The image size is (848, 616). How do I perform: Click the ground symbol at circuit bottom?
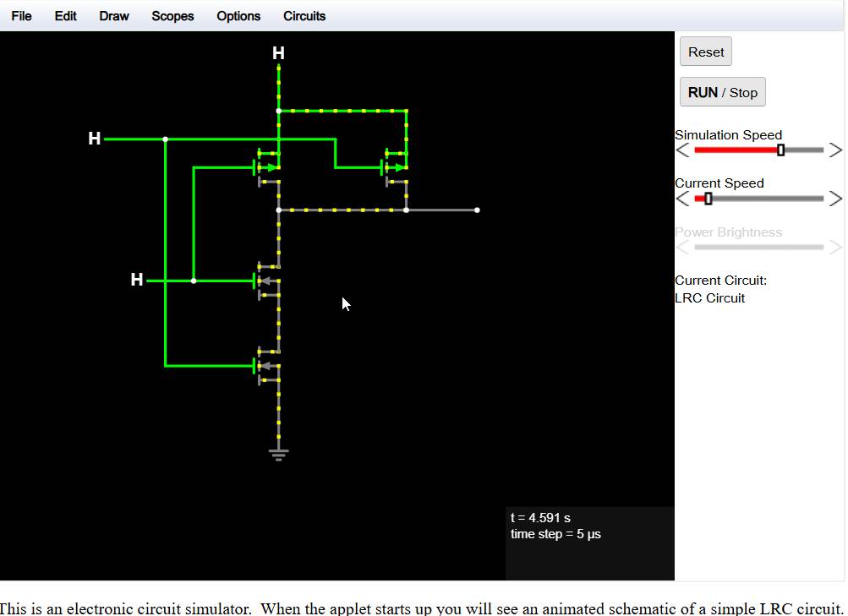[278, 454]
